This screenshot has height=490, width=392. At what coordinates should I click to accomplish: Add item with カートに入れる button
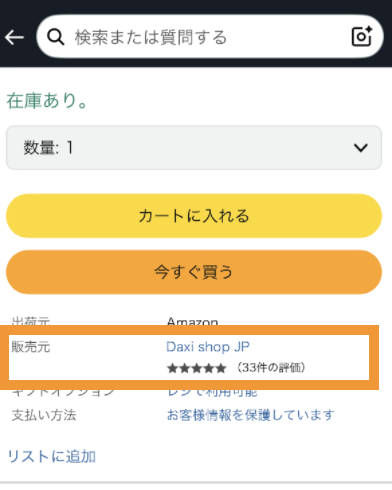point(194,216)
